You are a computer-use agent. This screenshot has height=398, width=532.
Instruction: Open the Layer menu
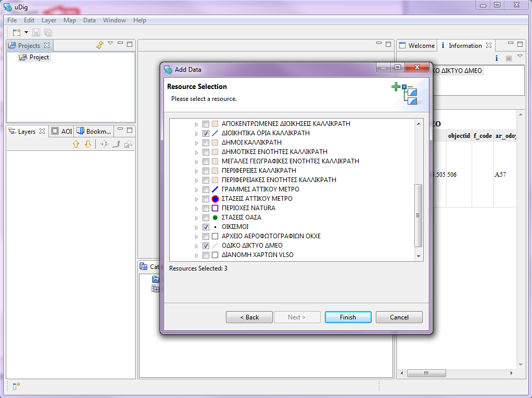click(x=49, y=20)
